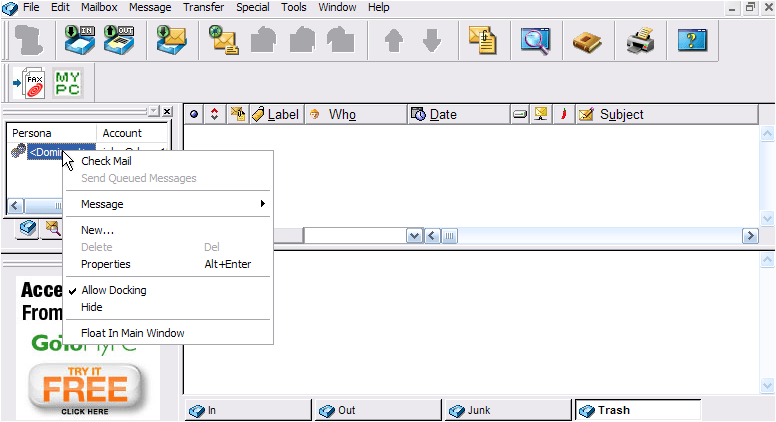Click message list horizontal scrollbar right arrow
The width and height of the screenshot is (776, 422).
tap(750, 236)
